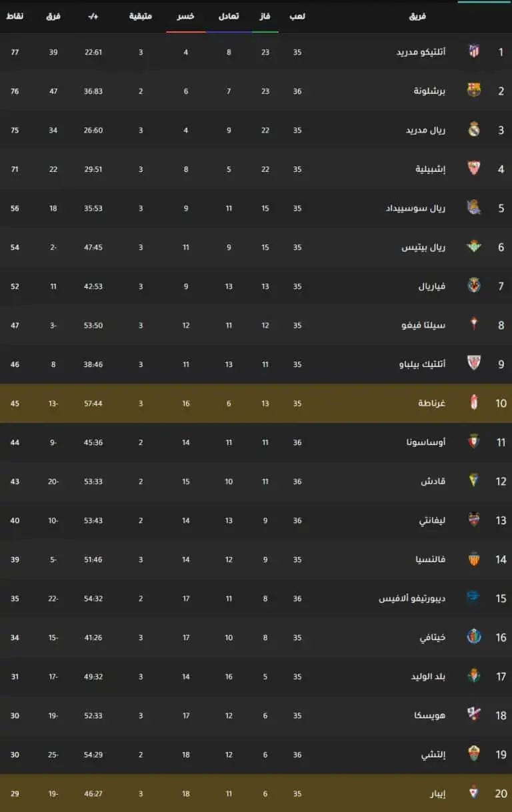
Task: Click the Granada crest in highlighted row
Action: point(474,403)
